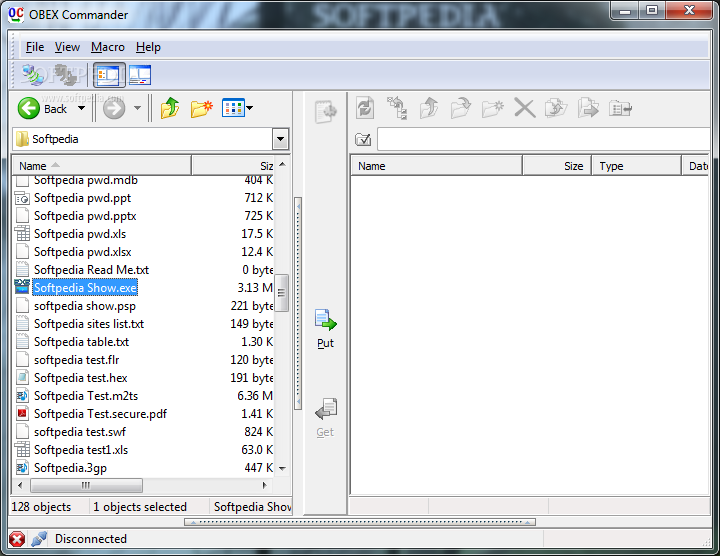The image size is (720, 556).
Task: Open the Forward history dropdown arrow
Action: tap(137, 108)
